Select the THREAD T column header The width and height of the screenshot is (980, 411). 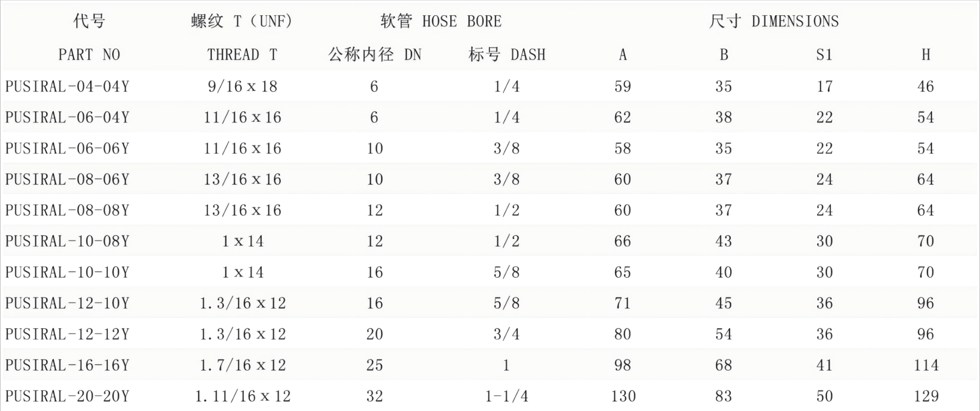pyautogui.click(x=242, y=54)
